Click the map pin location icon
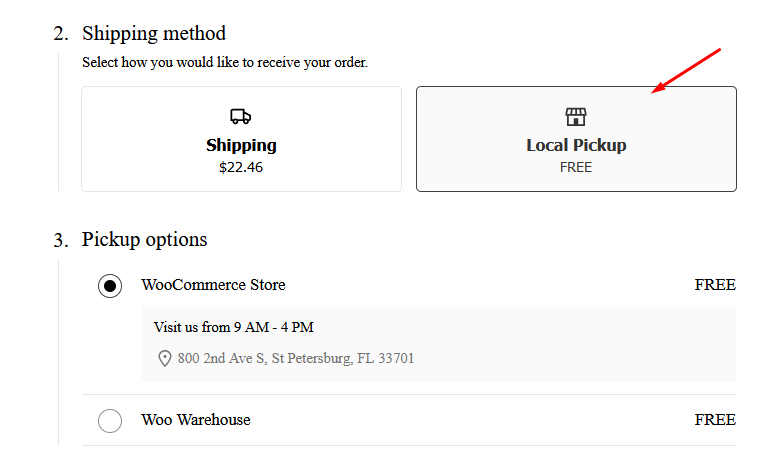 click(x=165, y=358)
